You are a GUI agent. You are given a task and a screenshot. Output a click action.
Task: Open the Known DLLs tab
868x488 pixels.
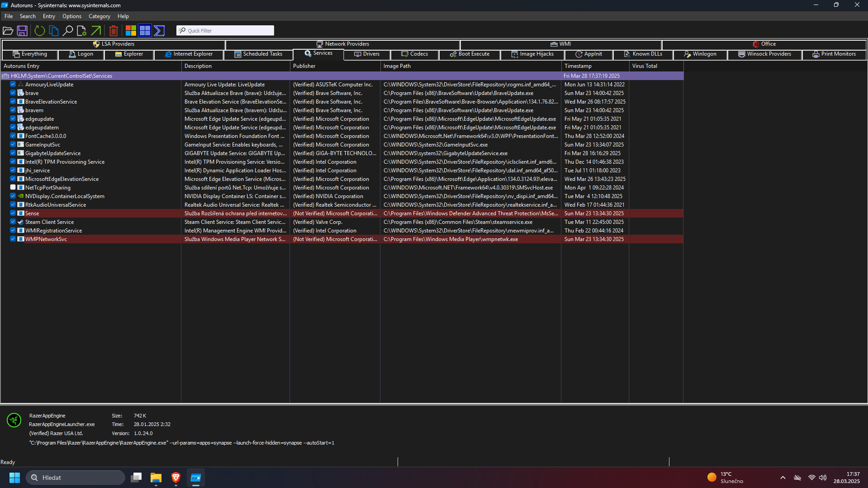pos(643,54)
